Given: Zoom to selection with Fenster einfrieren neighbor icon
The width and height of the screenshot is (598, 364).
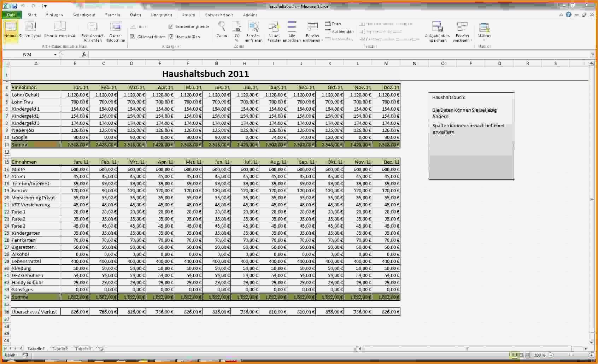Looking at the screenshot, I should pyautogui.click(x=254, y=32).
